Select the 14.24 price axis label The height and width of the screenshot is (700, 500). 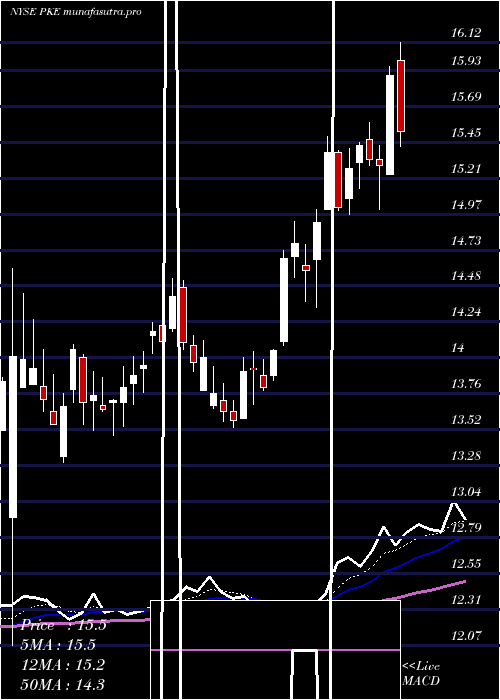click(466, 312)
